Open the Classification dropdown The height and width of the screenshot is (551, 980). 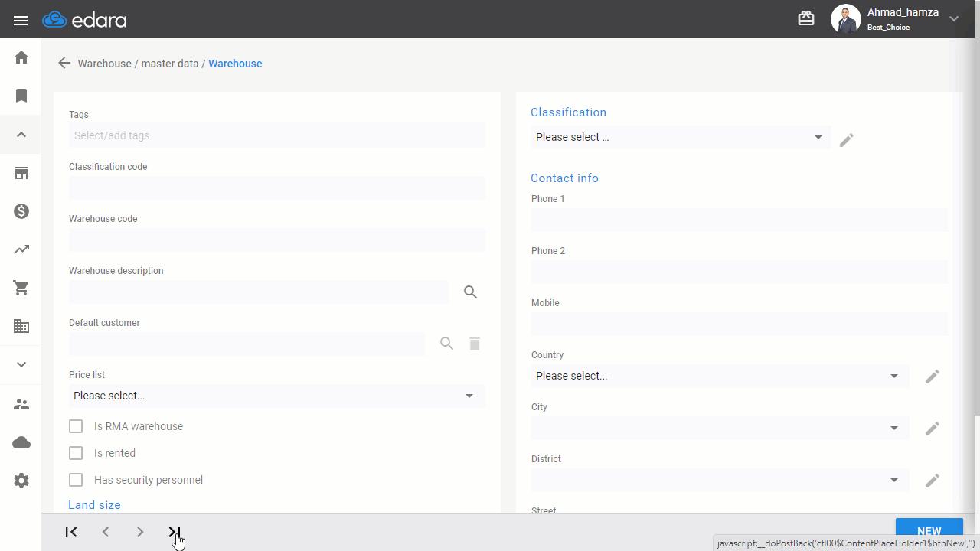click(x=681, y=137)
